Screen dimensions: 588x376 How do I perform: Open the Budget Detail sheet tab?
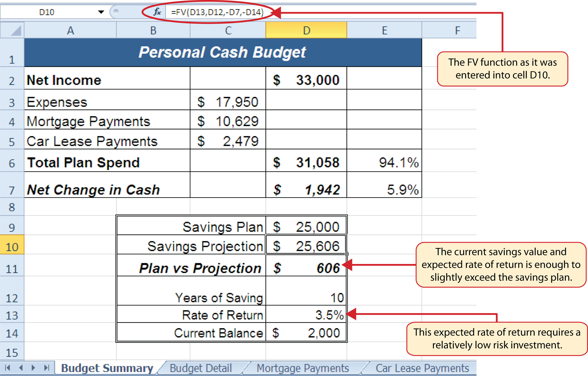(201, 368)
